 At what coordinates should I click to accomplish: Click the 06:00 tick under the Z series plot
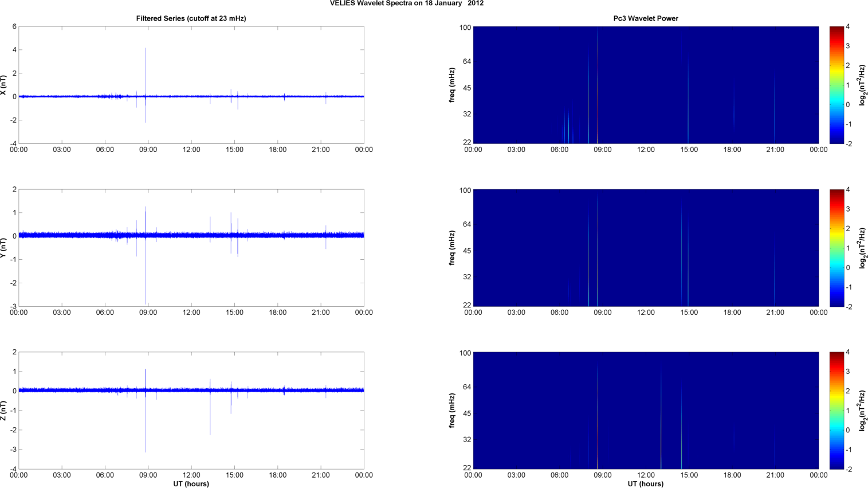coord(105,475)
